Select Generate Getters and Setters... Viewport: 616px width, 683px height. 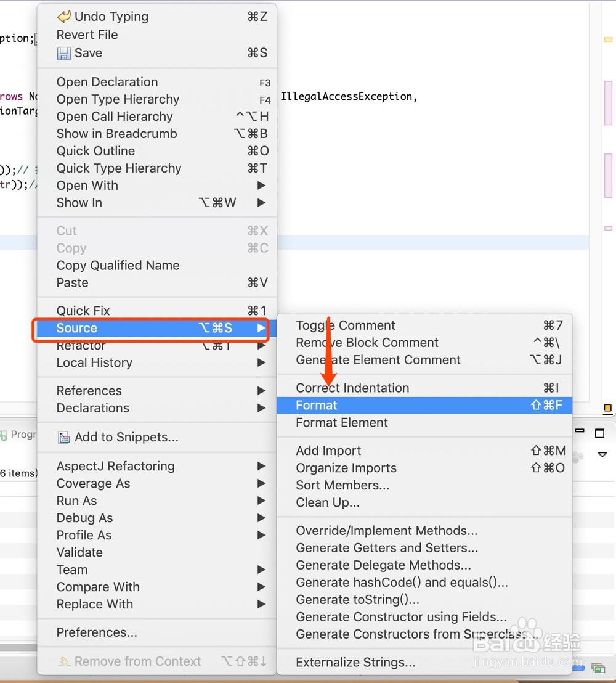(387, 548)
